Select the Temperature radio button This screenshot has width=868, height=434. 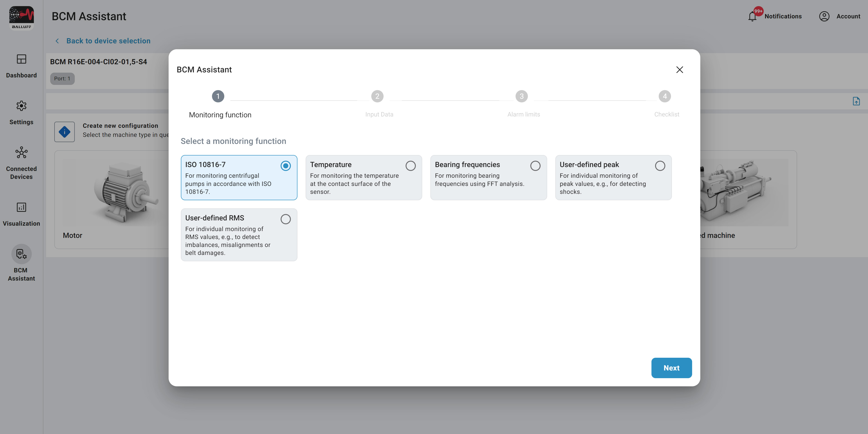(410, 166)
